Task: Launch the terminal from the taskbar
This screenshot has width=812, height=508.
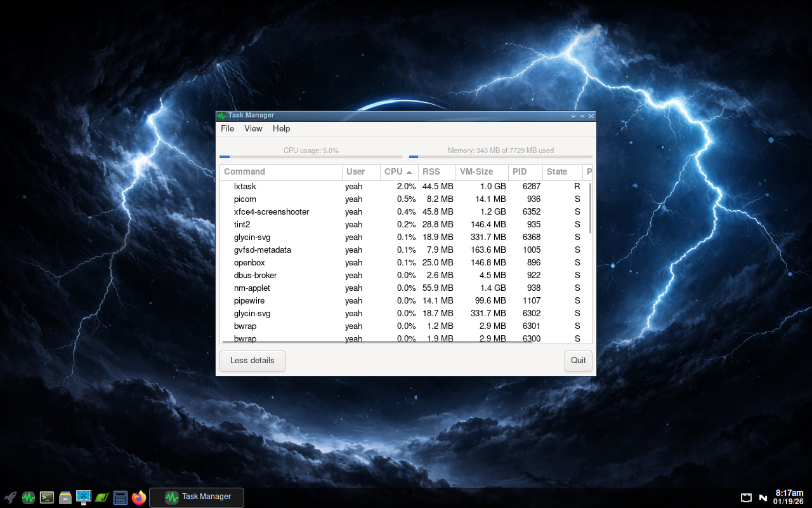Action: pos(47,497)
